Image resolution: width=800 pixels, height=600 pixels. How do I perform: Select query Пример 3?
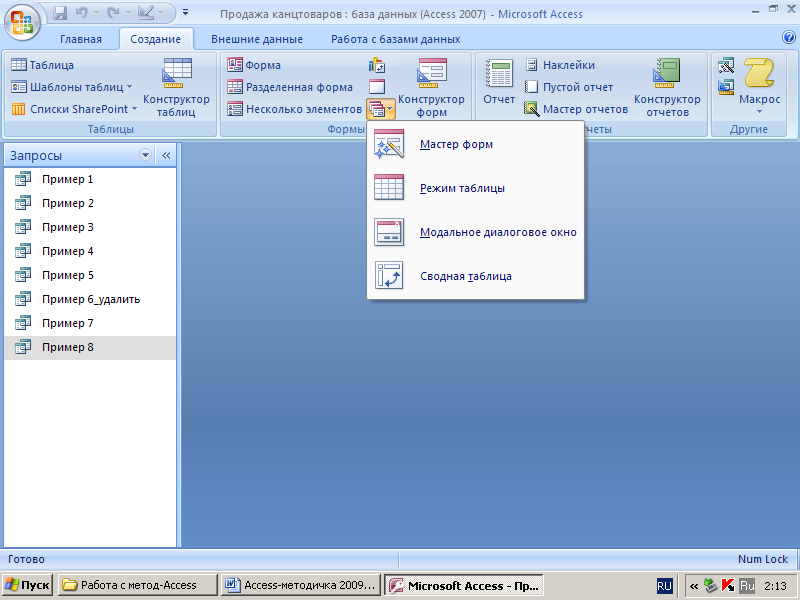point(90,227)
